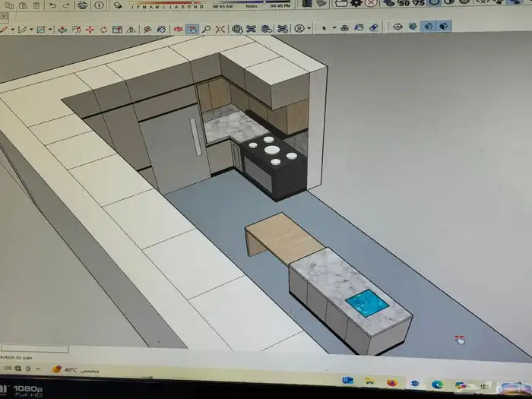Open Outlook from the taskbar
The height and width of the screenshot is (399, 532).
pos(348,381)
